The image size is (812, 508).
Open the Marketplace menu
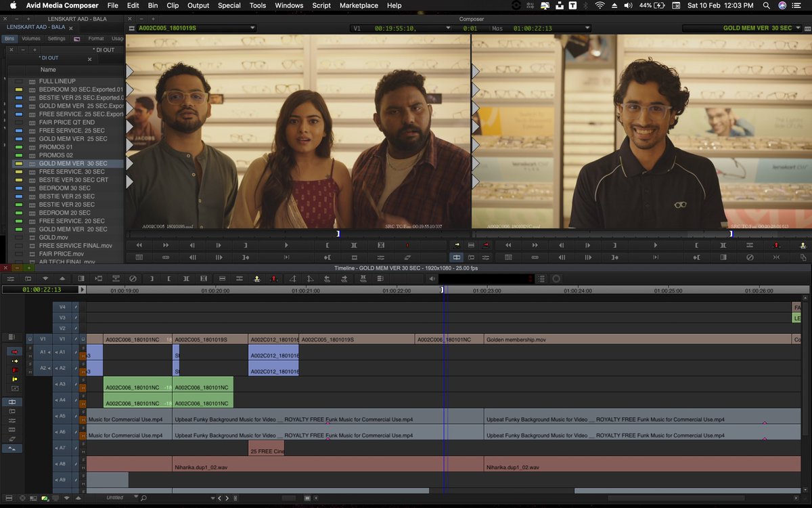point(359,5)
